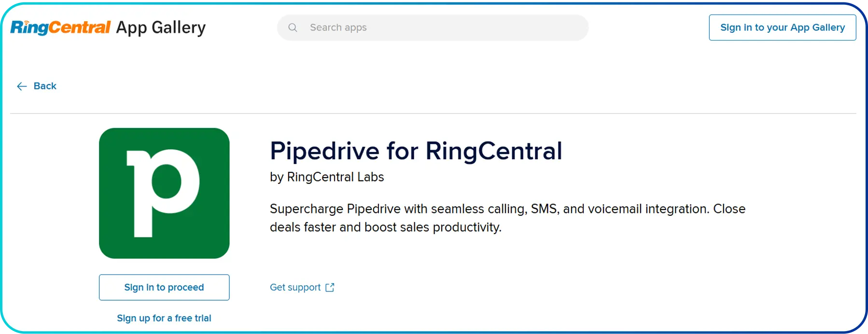
Task: Click "by RingCentral Labs" publisher name
Action: [327, 177]
